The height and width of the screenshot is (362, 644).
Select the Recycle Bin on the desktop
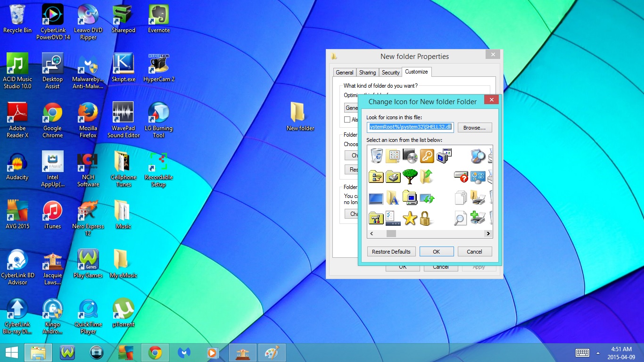tap(17, 19)
